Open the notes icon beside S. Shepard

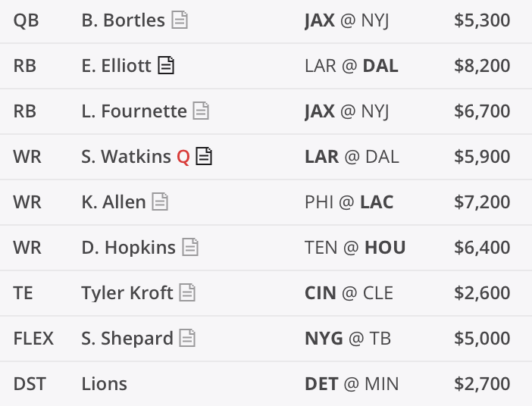pyautogui.click(x=187, y=339)
